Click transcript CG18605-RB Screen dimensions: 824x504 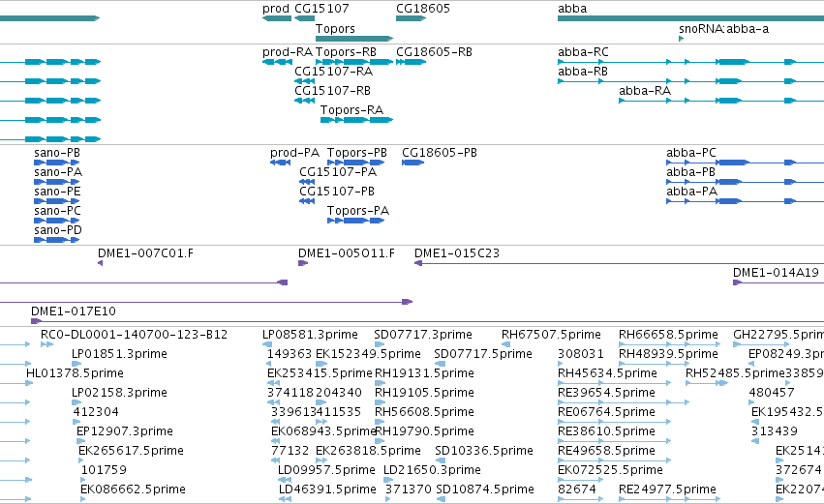coord(411,62)
